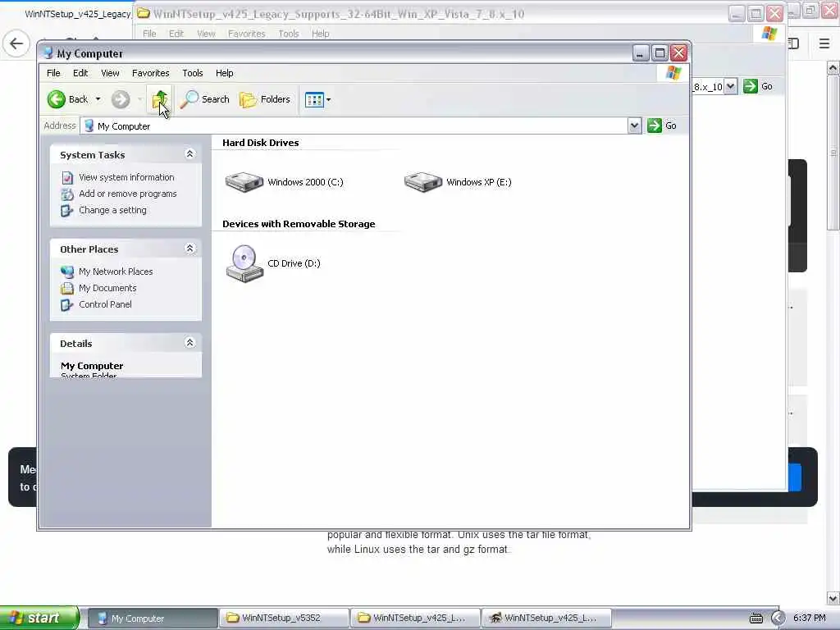Go up one folder level

[160, 99]
